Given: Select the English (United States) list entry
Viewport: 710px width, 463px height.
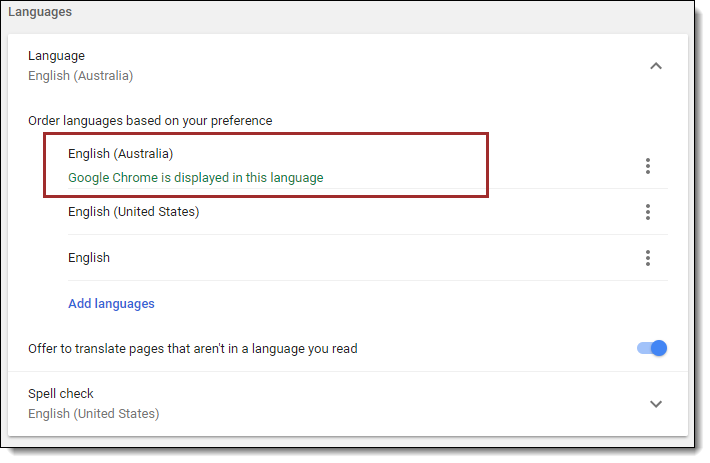Looking at the screenshot, I should (x=133, y=212).
